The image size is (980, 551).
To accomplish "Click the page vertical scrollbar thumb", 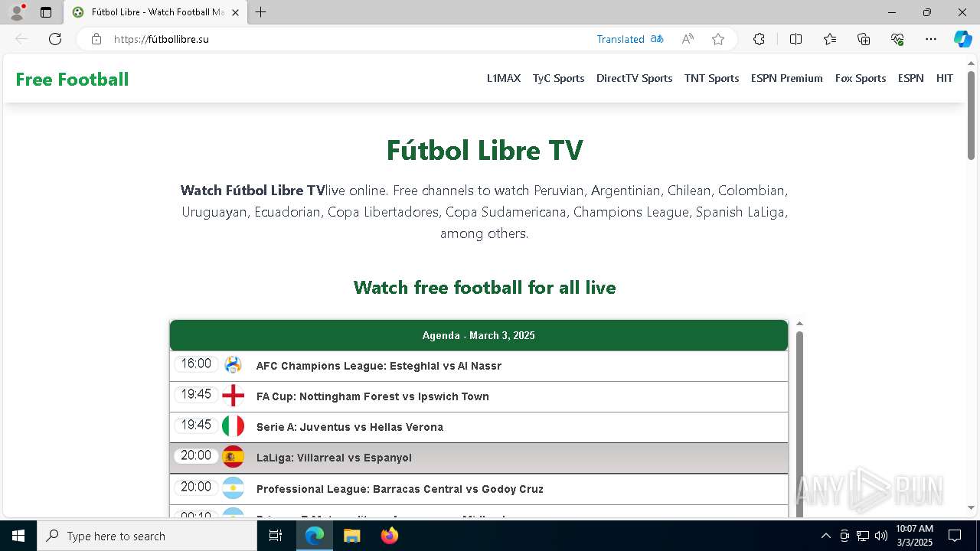I will point(971,115).
